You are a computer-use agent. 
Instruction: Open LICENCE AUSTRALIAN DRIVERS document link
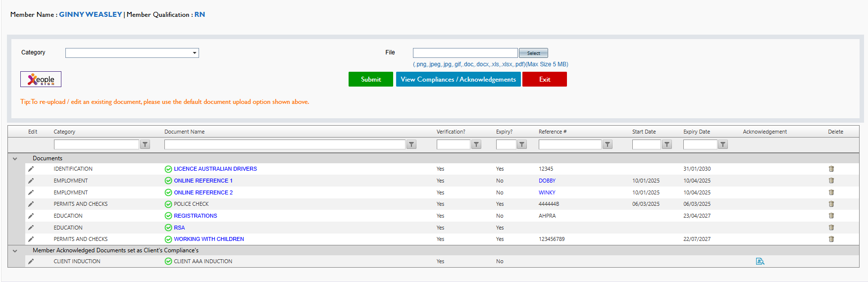(x=215, y=169)
